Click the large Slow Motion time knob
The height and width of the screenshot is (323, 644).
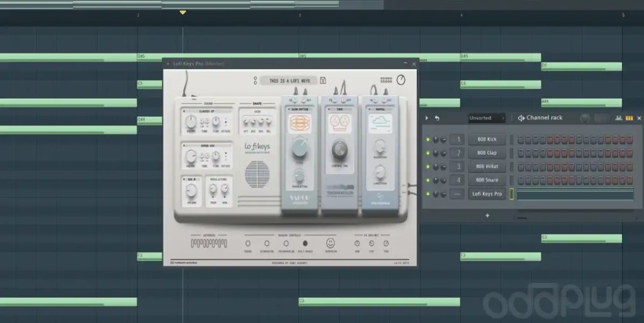click(x=300, y=148)
